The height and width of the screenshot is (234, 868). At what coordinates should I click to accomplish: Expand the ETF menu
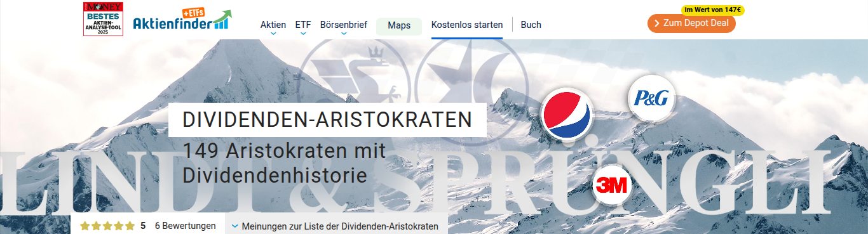point(303,25)
